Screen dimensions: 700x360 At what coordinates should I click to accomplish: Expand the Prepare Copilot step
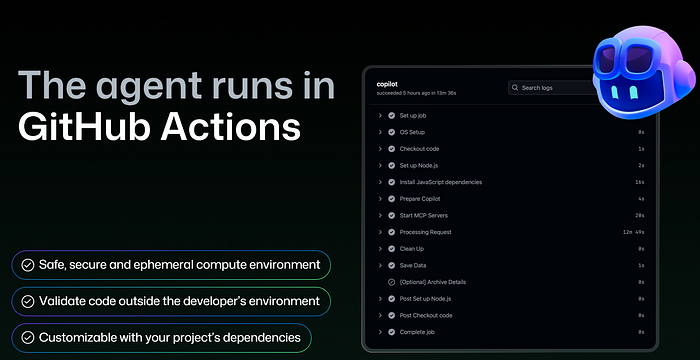(380, 199)
